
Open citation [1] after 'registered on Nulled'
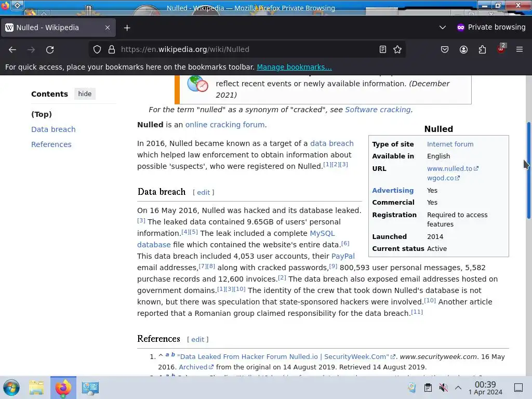327,164
